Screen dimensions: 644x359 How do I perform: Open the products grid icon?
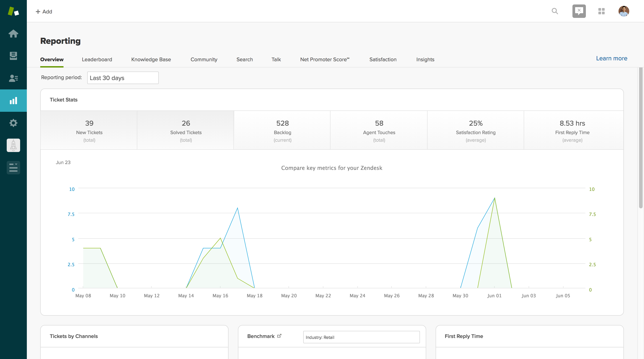tap(601, 11)
